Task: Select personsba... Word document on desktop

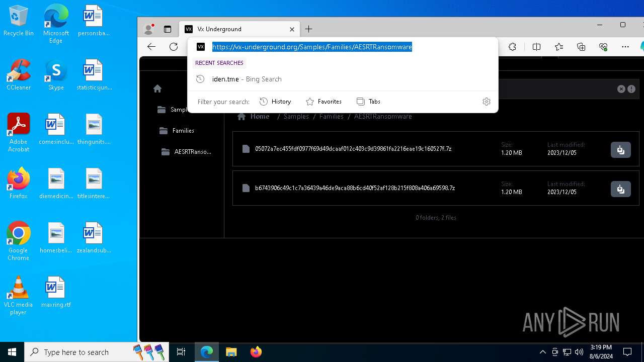Action: coord(94,21)
